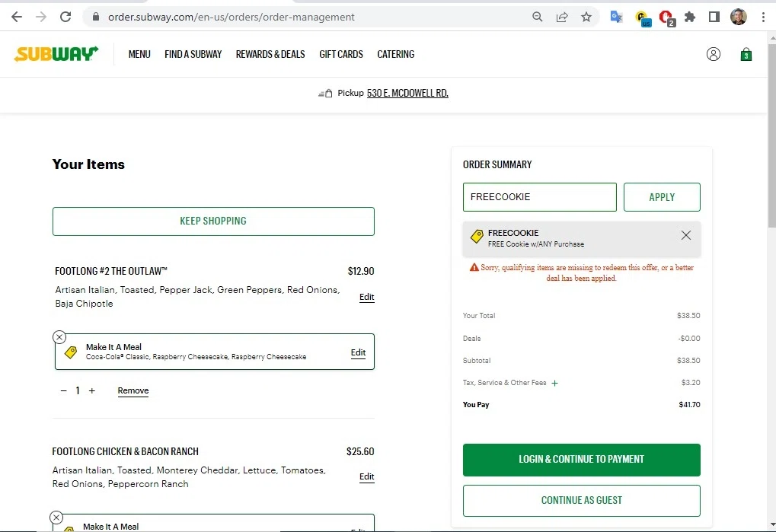776x532 pixels.
Task: Click the Deals -$0.00 amount
Action: pyautogui.click(x=689, y=338)
